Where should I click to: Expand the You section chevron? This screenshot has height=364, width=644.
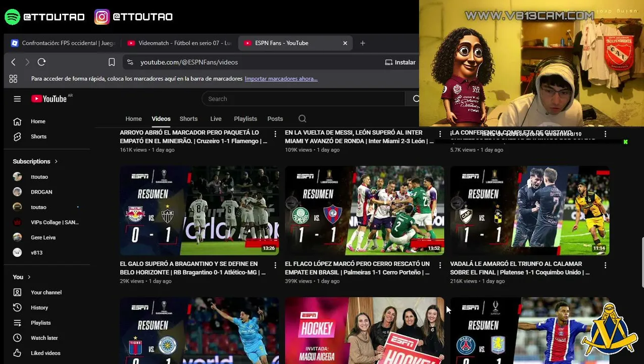pos(29,277)
